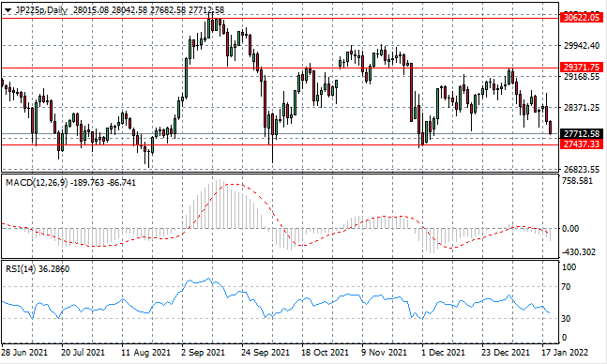The width and height of the screenshot is (607, 364).
Task: Select the red horizontal line at 29371.75
Action: tap(280, 68)
